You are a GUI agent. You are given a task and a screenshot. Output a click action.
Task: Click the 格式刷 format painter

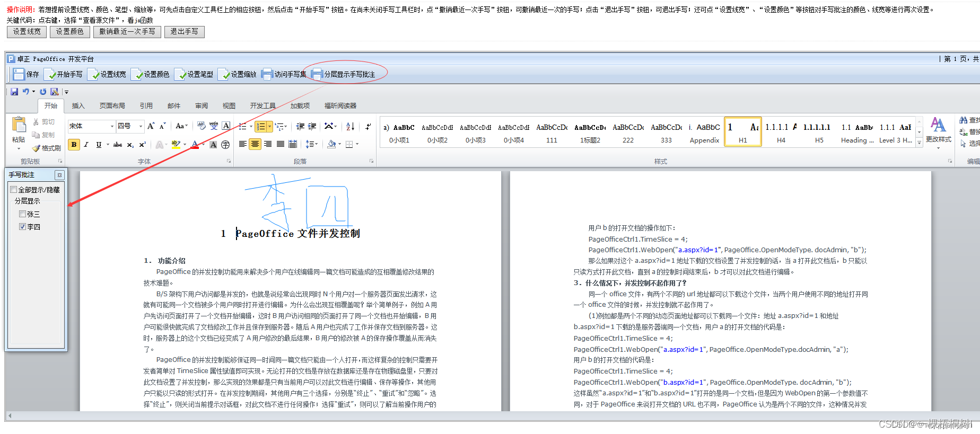[47, 148]
